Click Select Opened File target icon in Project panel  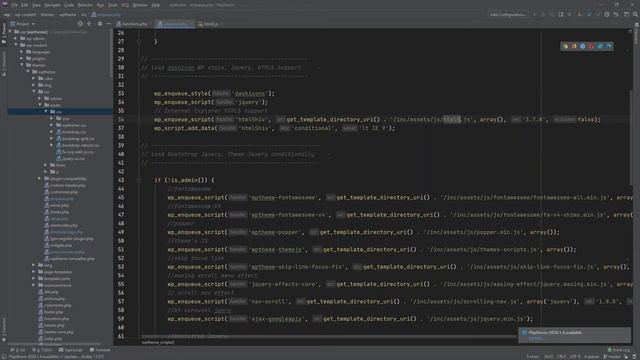80,24
